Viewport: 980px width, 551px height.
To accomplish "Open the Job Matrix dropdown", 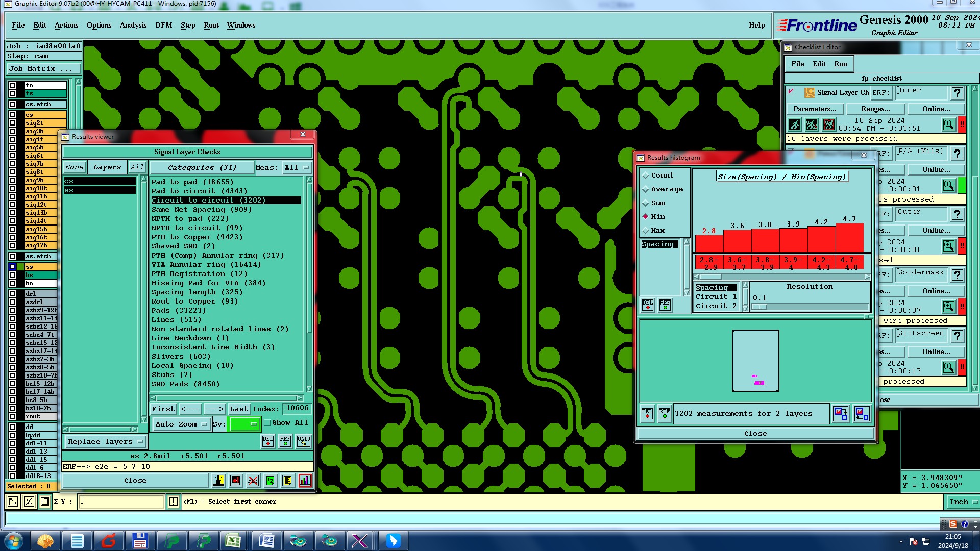I will pyautogui.click(x=44, y=68).
